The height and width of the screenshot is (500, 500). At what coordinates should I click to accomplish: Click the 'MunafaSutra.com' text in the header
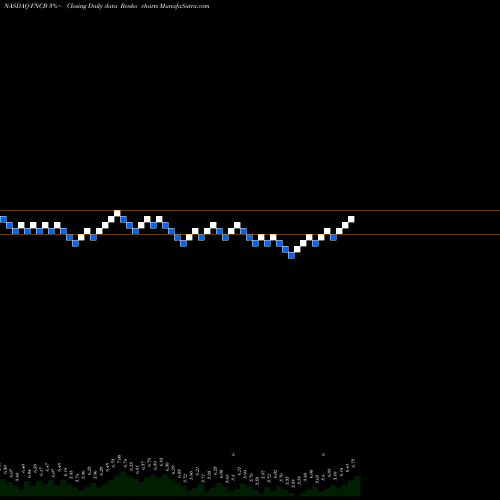184,6
